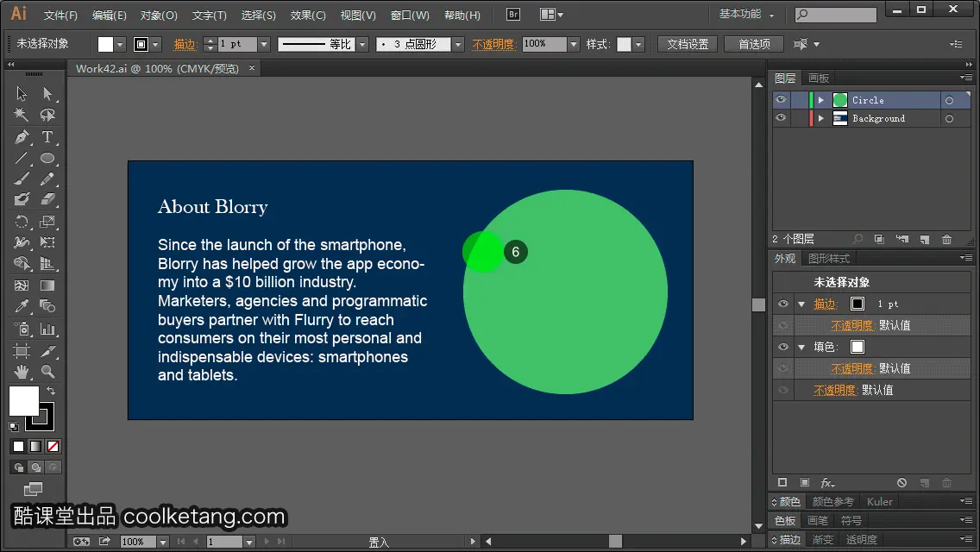Select the Lasso tool
Image resolution: width=980 pixels, height=552 pixels.
coord(47,115)
